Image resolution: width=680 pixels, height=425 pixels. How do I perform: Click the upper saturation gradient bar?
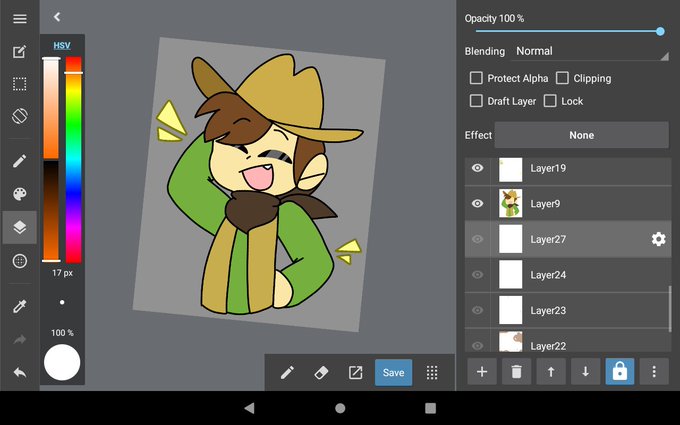pyautogui.click(x=51, y=108)
